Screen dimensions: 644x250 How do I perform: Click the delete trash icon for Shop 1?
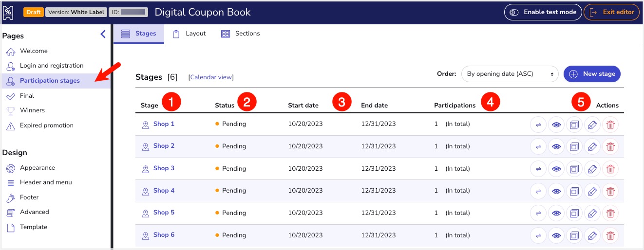point(610,125)
